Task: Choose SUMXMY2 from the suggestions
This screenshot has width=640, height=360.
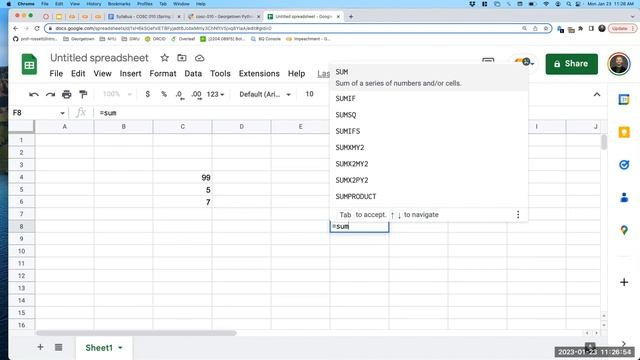Action: coord(429,148)
